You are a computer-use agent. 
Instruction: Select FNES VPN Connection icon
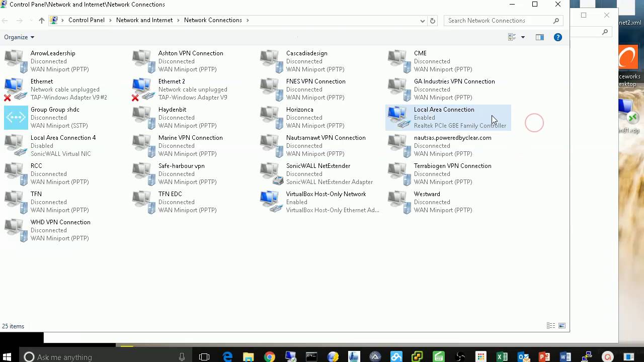pos(272,89)
